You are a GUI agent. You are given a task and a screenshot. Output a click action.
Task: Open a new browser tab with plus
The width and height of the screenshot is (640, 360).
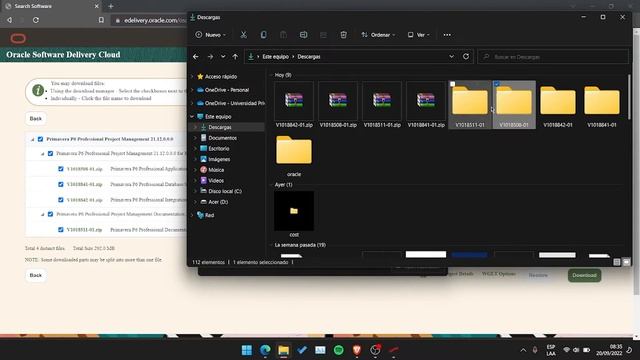(x=111, y=6)
